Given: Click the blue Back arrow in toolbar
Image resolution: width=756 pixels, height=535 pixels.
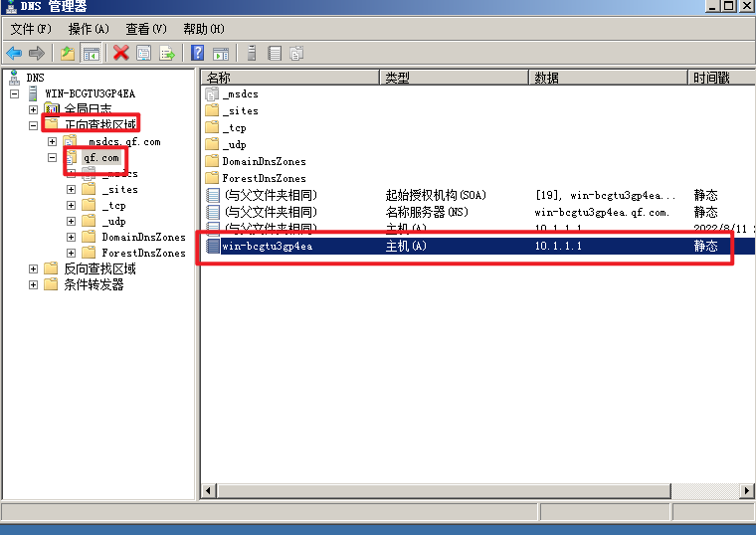Looking at the screenshot, I should [14, 53].
